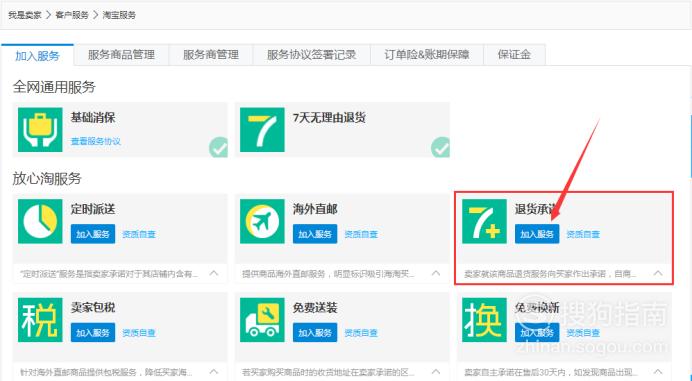
Task: Click 加入服务 button for 免费换新
Action: tap(537, 332)
